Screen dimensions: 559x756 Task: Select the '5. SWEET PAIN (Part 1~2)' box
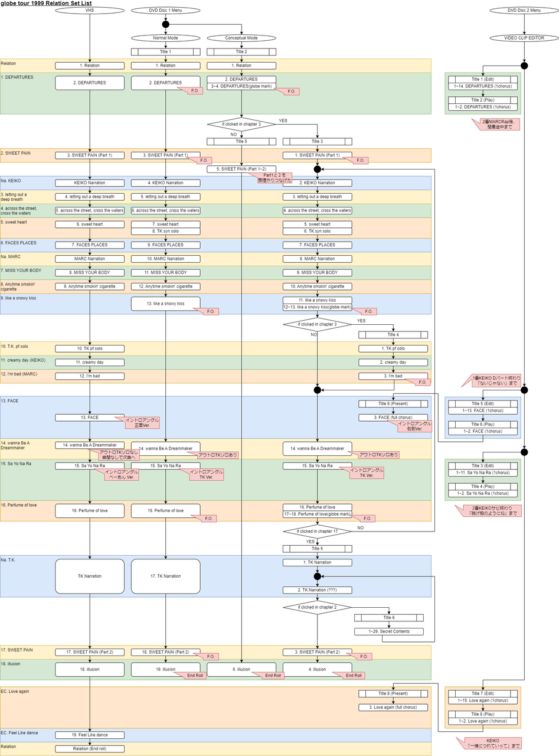pyautogui.click(x=241, y=169)
